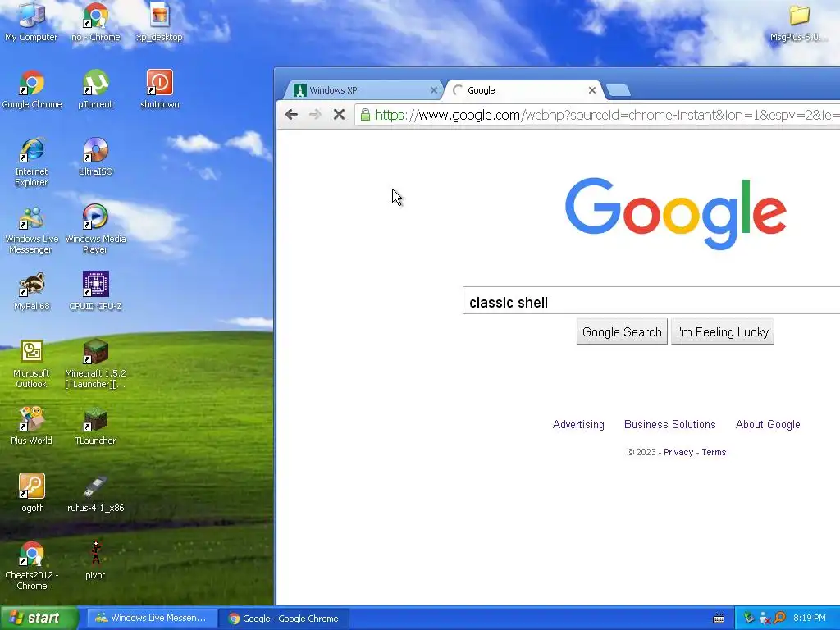Select the rufus-4.1_x86 USB icon
The width and height of the screenshot is (840, 630).
pyautogui.click(x=95, y=493)
